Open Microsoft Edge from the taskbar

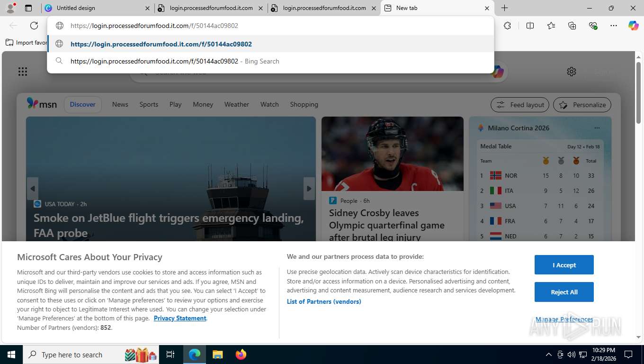click(195, 355)
